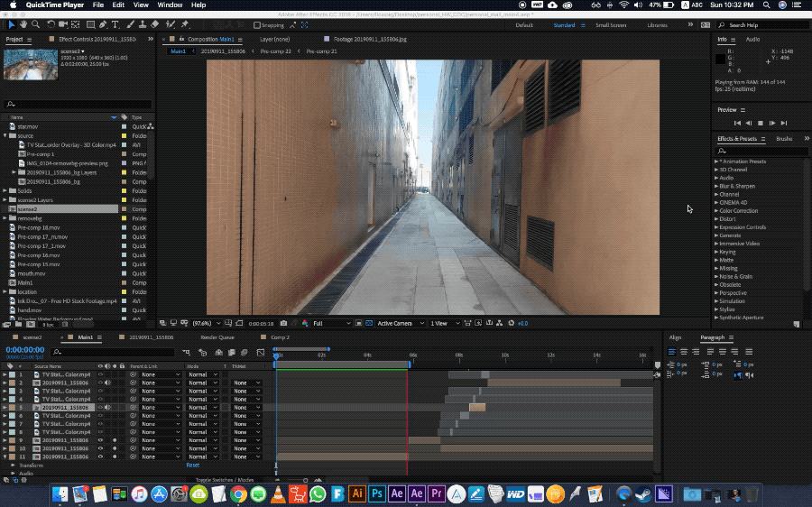Screen dimensions: 812x507
Task: Click the Search Help input field
Action: coord(760,25)
